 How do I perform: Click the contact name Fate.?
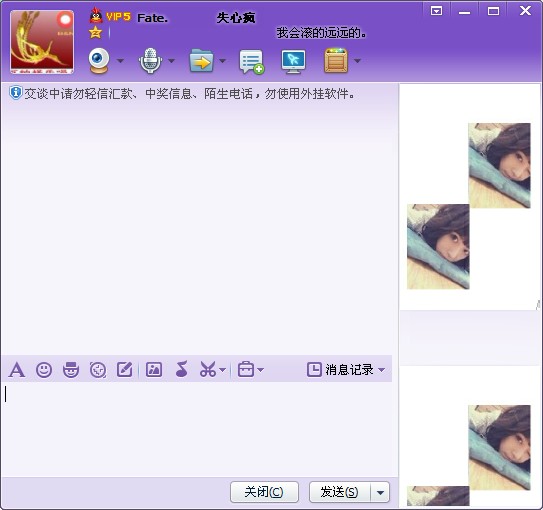point(152,18)
